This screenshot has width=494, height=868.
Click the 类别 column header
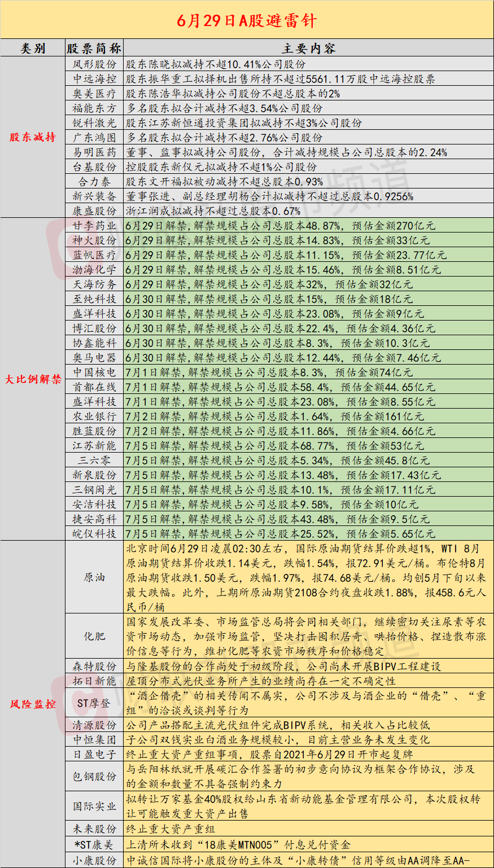33,48
